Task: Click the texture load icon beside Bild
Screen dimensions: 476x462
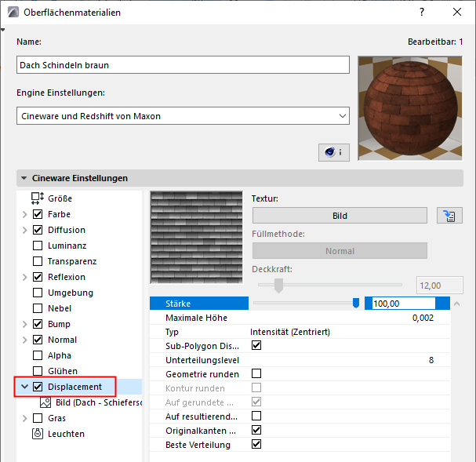Action: click(x=449, y=216)
